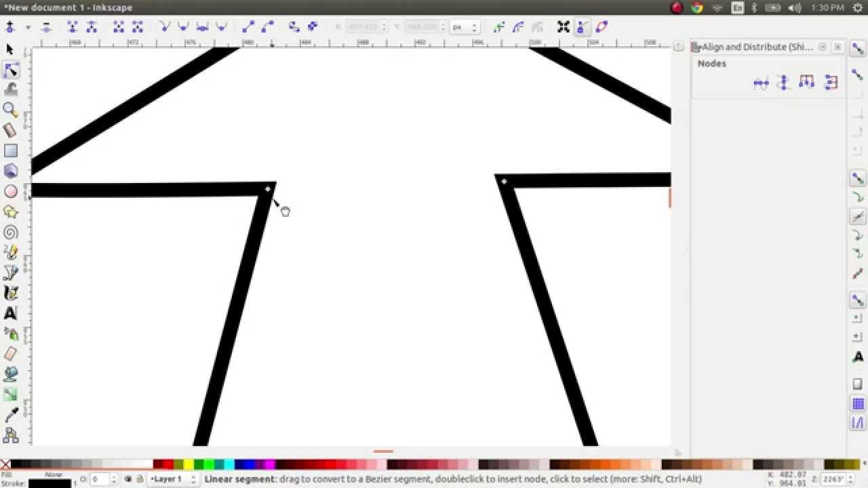
Task: Open the Layer 1 dropdown
Action: pyautogui.click(x=174, y=479)
